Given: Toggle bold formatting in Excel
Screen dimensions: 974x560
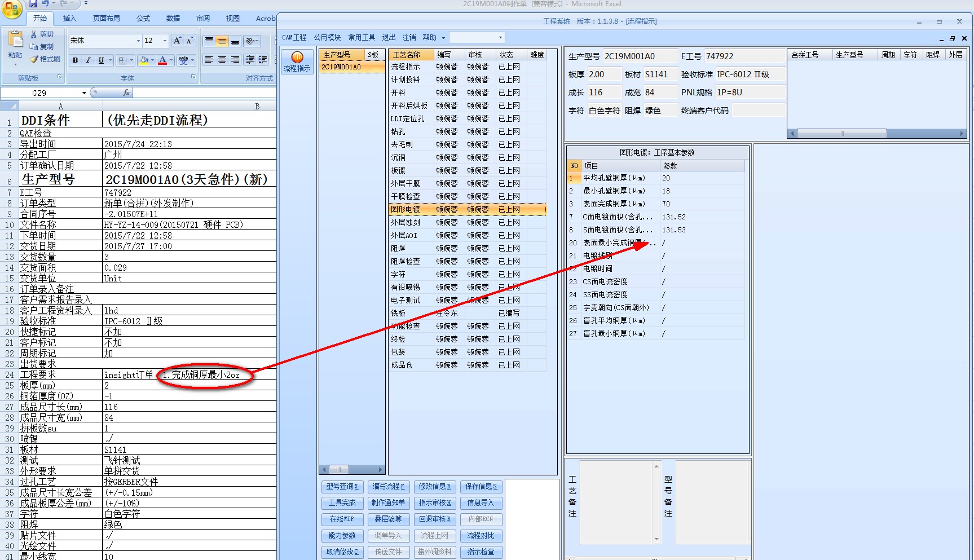Looking at the screenshot, I should pyautogui.click(x=75, y=60).
